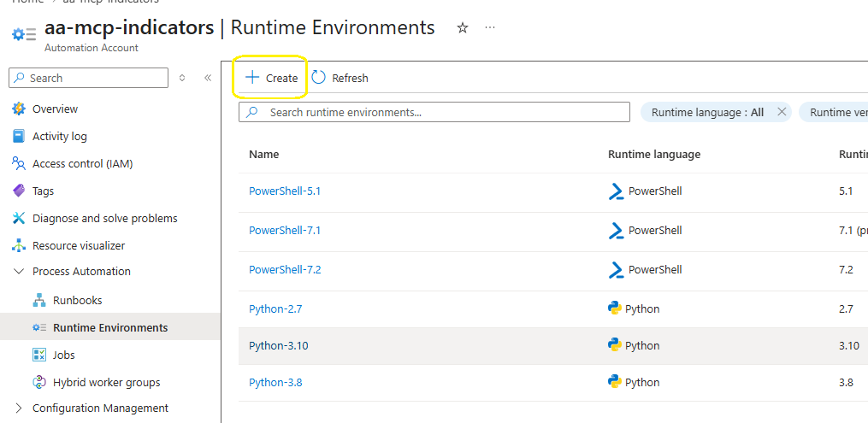This screenshot has height=423, width=868.
Task: Open Jobs in the sidebar
Action: (x=63, y=355)
